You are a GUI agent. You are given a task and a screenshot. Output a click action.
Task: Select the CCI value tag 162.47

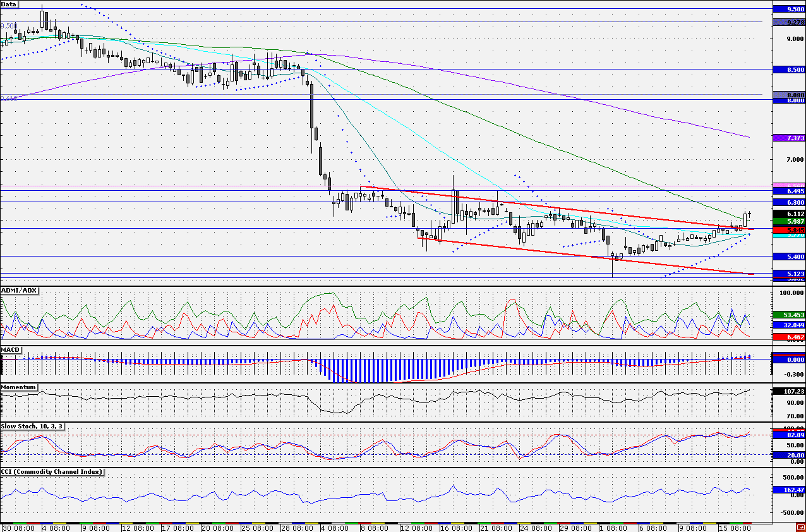pyautogui.click(x=789, y=490)
